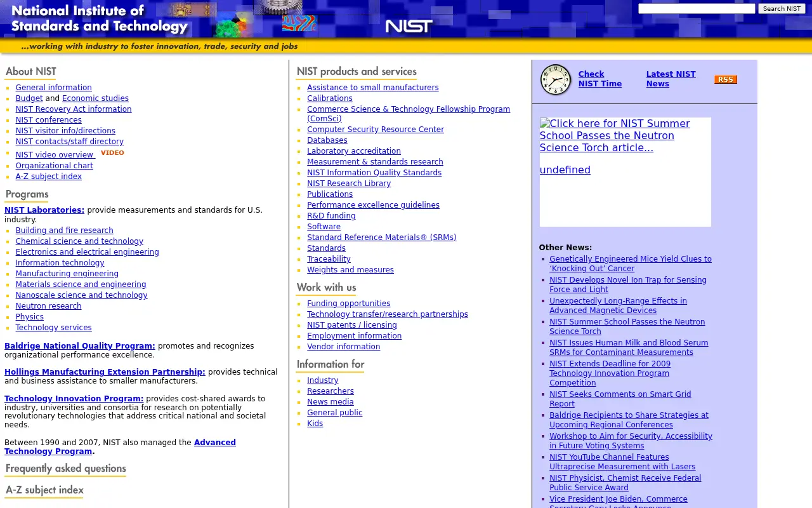Screen dimensions: 812x508
Task: Click the NIST logo in header
Action: [x=409, y=26]
